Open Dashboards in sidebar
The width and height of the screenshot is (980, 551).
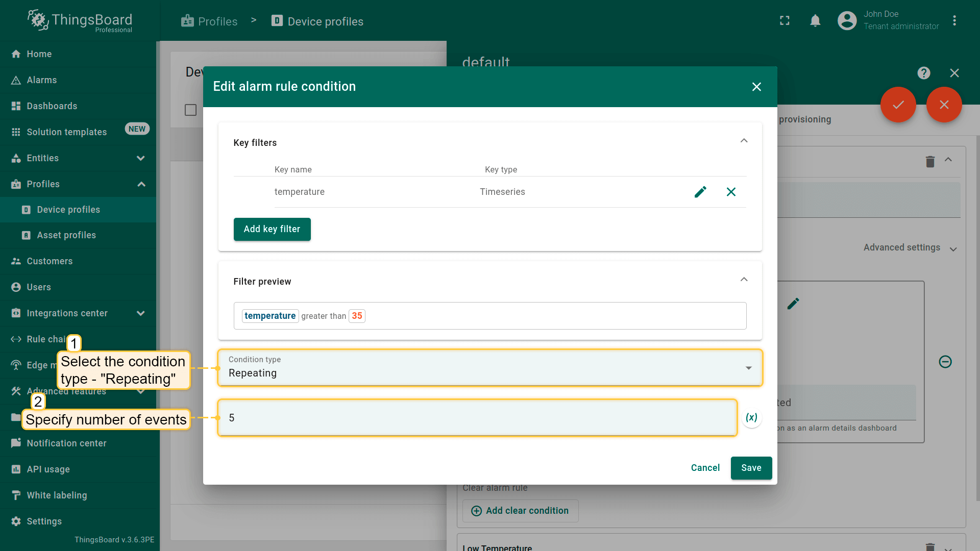(52, 106)
